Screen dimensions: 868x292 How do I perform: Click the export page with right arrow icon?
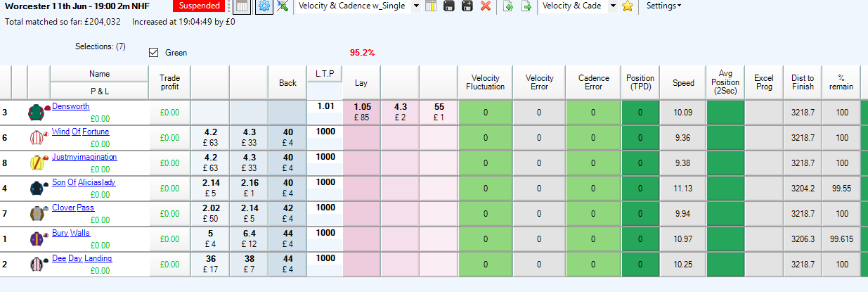pyautogui.click(x=525, y=6)
